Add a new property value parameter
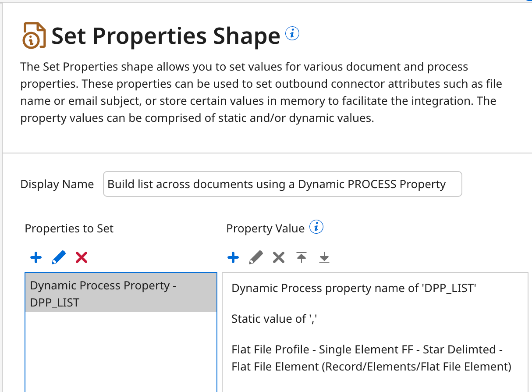This screenshot has width=532, height=392. pos(233,257)
